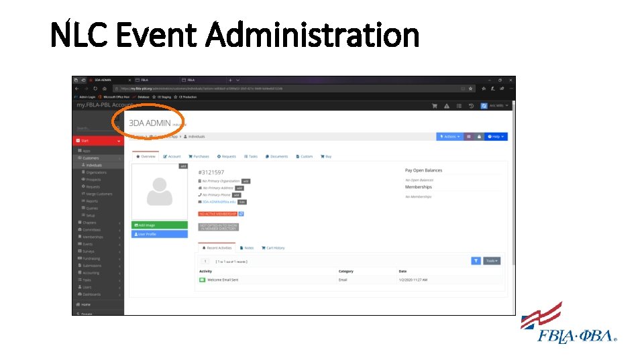The height and width of the screenshot is (362, 644).
Task: Select Organizations in the sidebar
Action: [96, 172]
